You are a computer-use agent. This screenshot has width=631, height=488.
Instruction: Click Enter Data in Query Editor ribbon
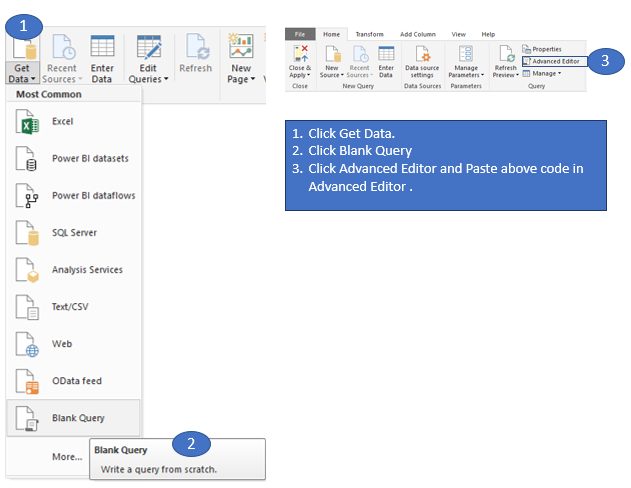pos(386,62)
